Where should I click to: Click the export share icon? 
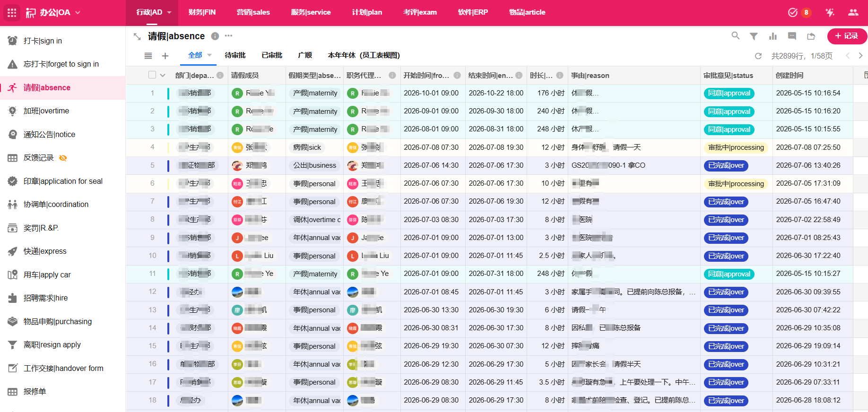click(x=811, y=36)
